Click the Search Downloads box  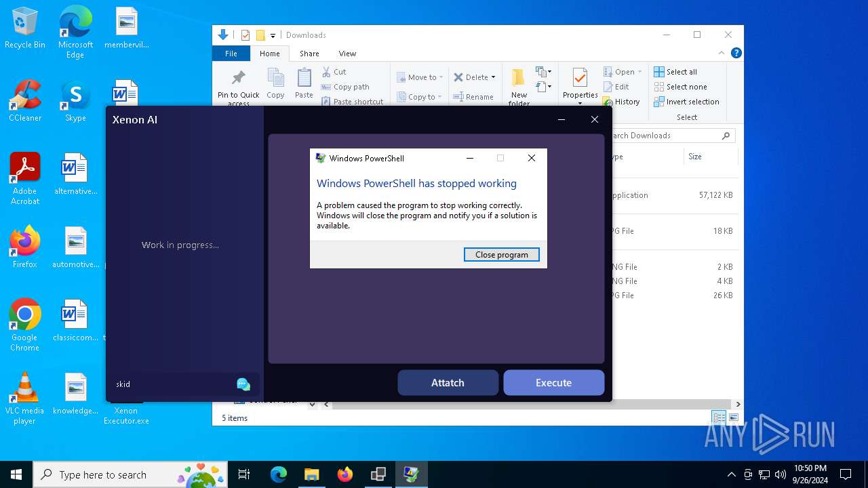point(667,136)
